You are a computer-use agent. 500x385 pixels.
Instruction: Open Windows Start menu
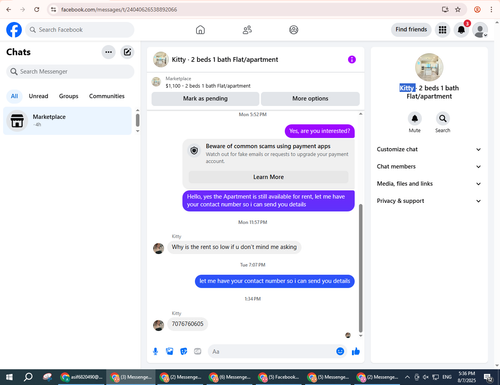click(9, 377)
